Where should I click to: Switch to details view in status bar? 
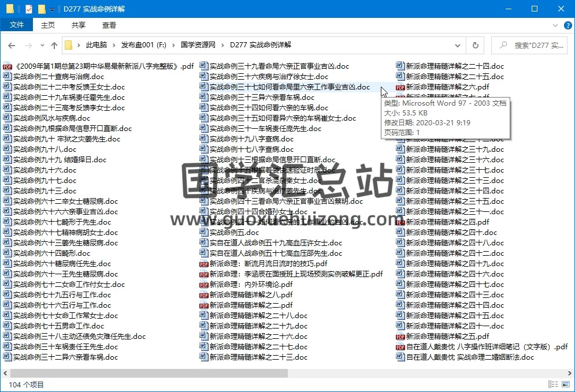[555, 384]
